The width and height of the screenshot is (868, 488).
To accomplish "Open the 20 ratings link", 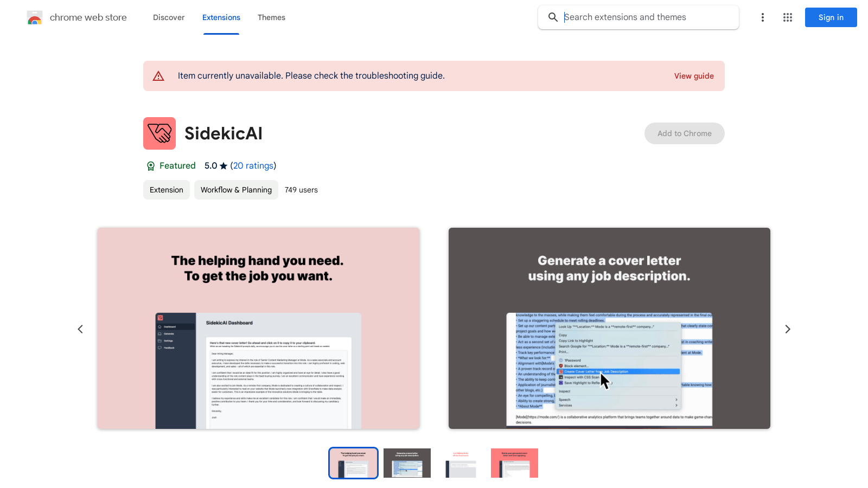I will tap(253, 166).
